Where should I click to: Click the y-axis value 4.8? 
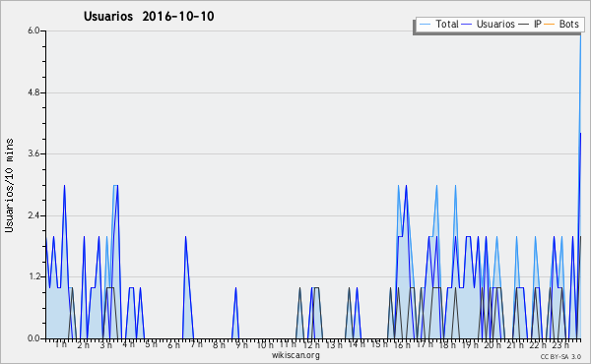pos(33,92)
